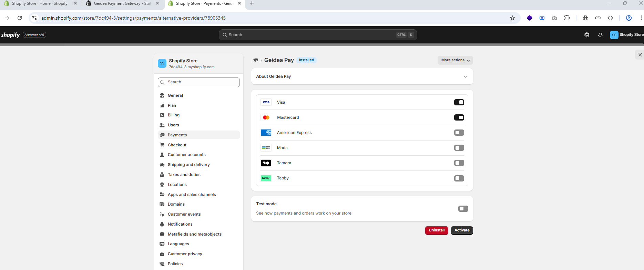Click the General settings store icon
Viewport: 644px width, 270px height.
coord(162,95)
